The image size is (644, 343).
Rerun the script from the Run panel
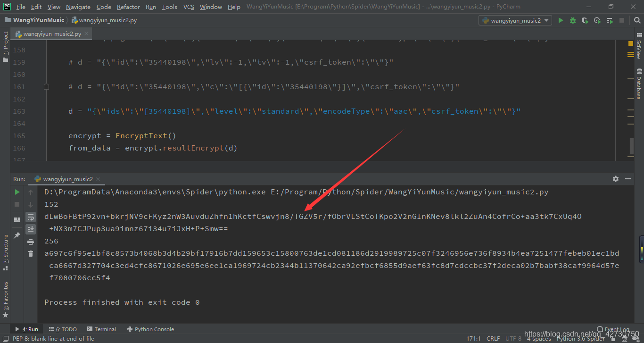(17, 192)
